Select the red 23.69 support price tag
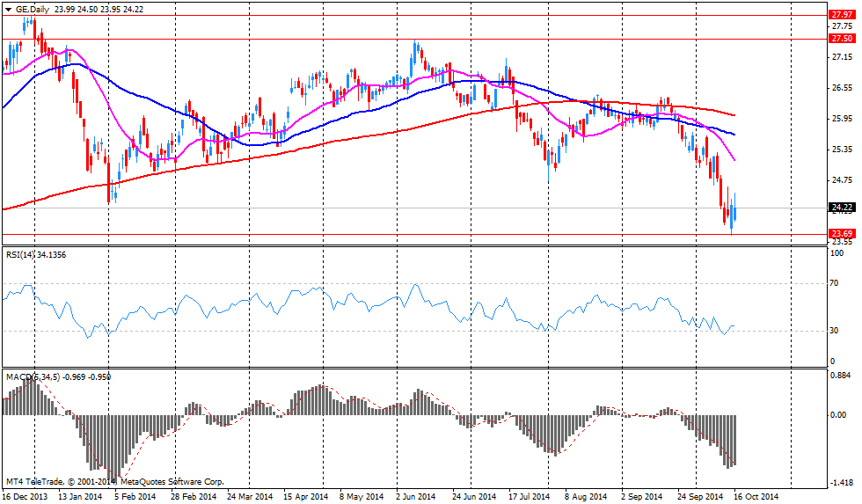The image size is (862, 504). pos(841,234)
